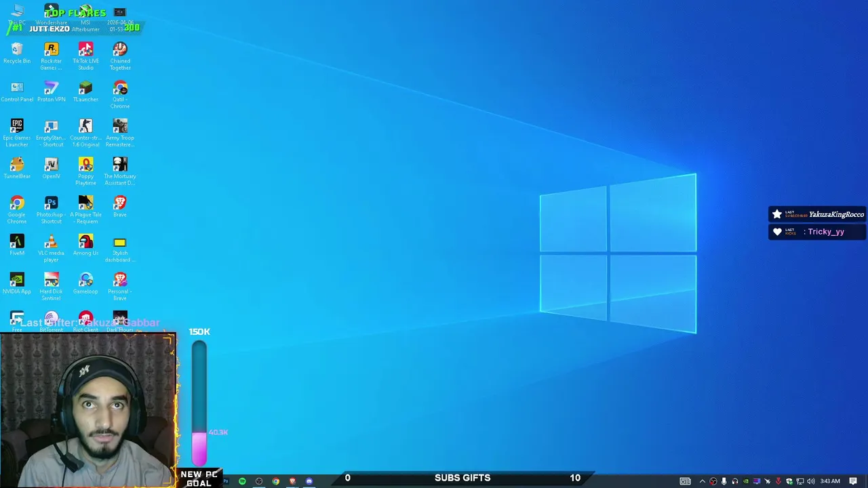
Task: Open the Qatil Chrome profile shortcut
Action: tap(120, 95)
